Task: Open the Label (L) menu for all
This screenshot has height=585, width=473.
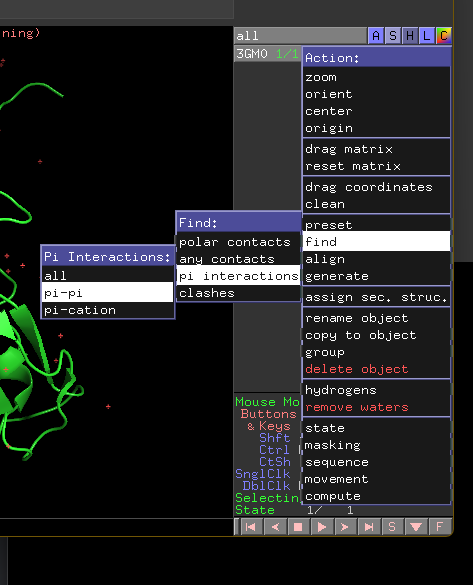Action: tap(426, 36)
